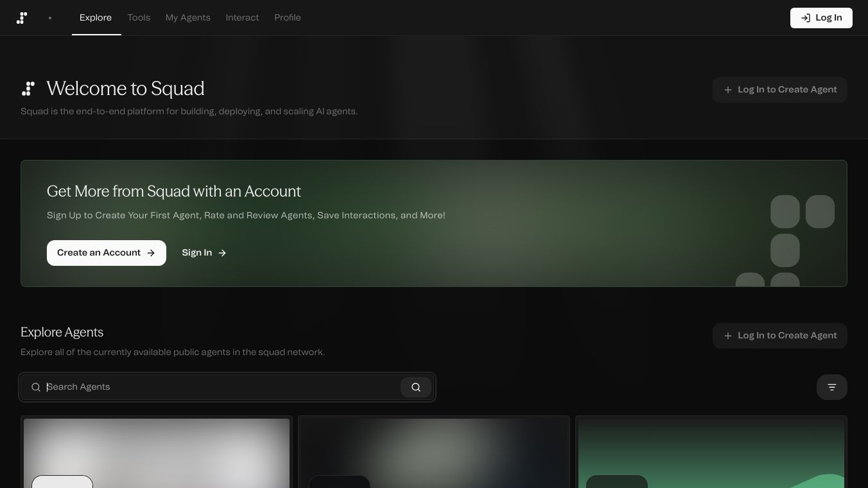
Task: Follow the Sign In link
Action: pyautogui.click(x=204, y=253)
